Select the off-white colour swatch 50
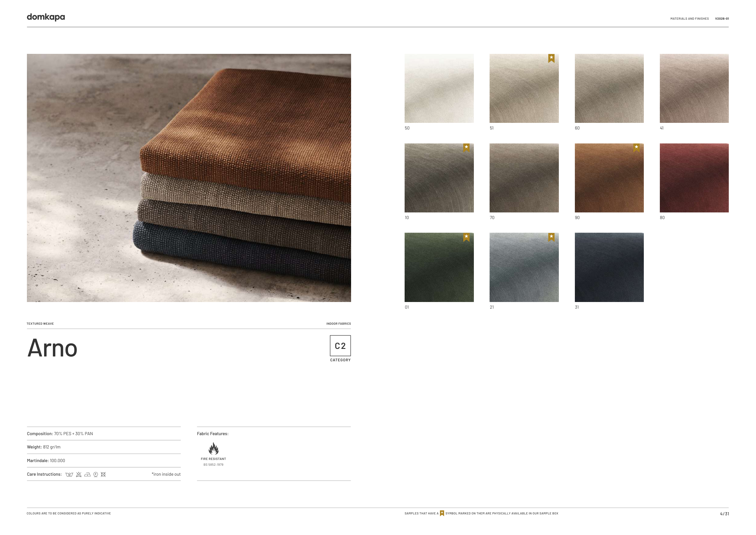756x535 pixels. coord(439,88)
